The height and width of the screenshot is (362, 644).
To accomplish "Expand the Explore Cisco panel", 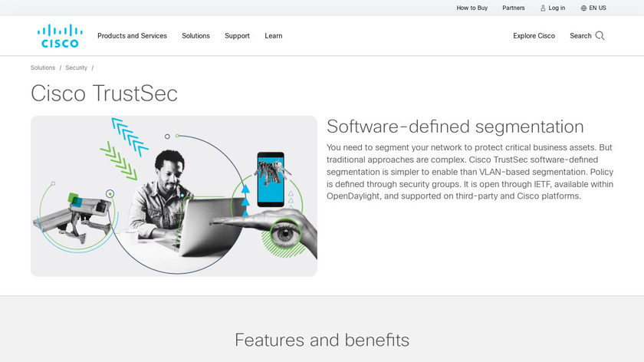I will pos(534,36).
